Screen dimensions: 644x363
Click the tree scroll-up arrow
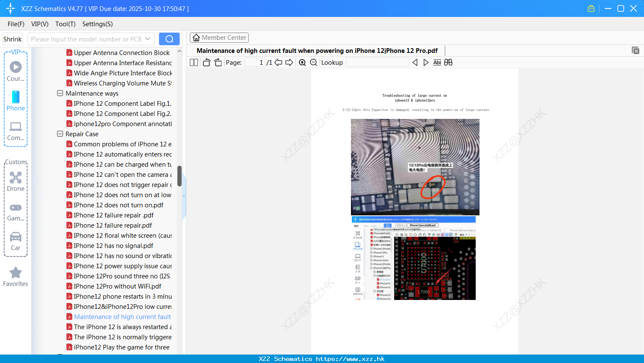pyautogui.click(x=179, y=51)
